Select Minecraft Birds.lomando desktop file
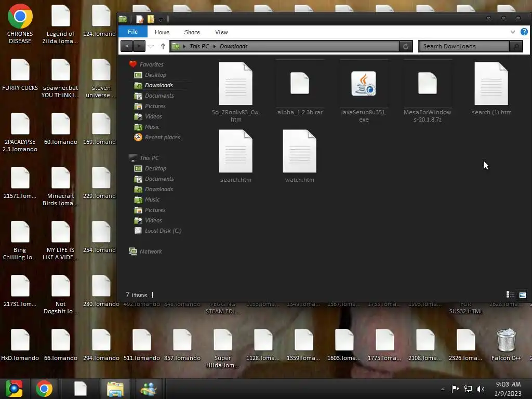532x399 pixels. (x=60, y=186)
